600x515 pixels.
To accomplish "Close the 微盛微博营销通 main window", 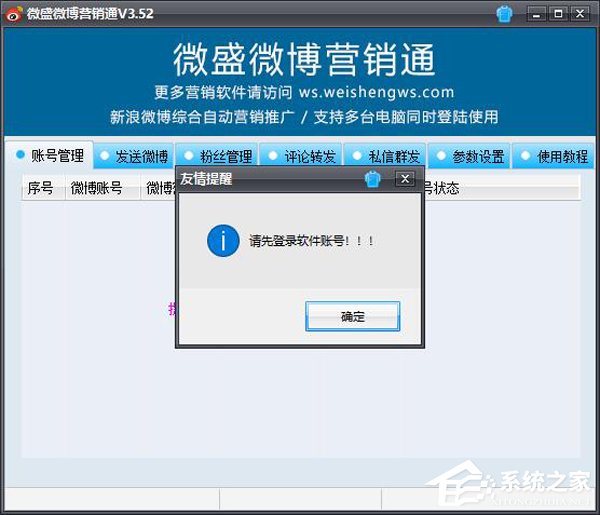I will pyautogui.click(x=580, y=14).
